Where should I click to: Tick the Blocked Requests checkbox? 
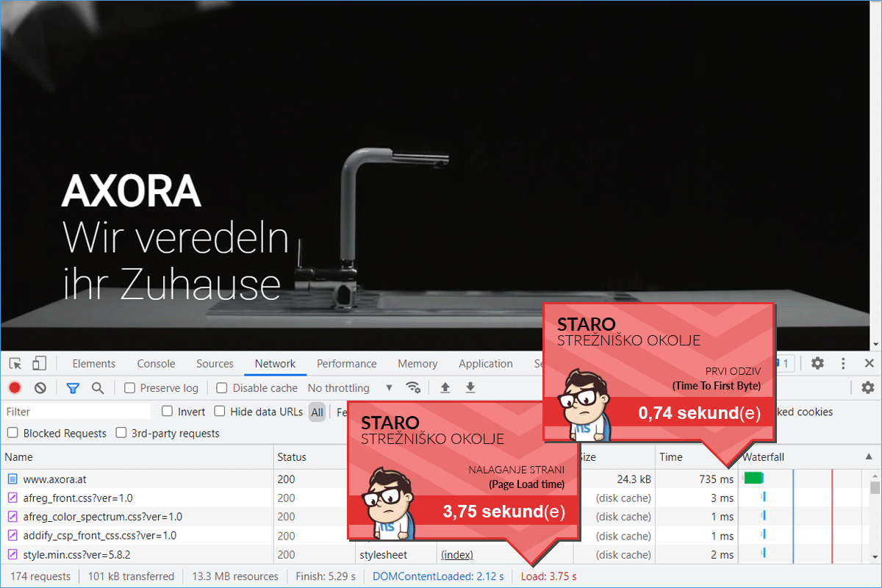pyautogui.click(x=12, y=434)
